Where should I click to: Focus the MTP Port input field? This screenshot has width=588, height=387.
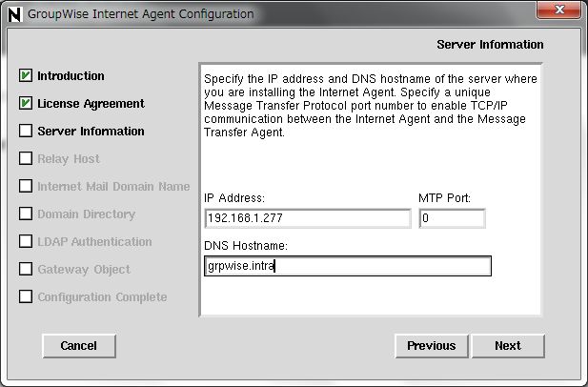coord(453,218)
